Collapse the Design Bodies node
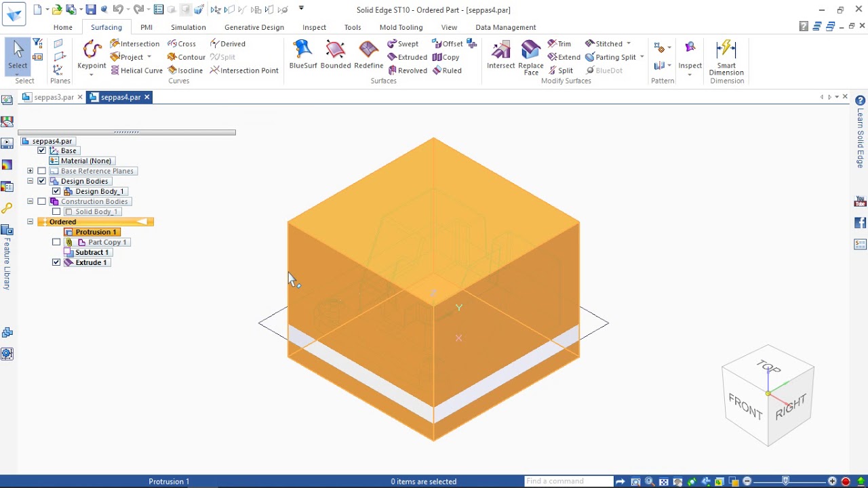The image size is (868, 488). pyautogui.click(x=30, y=181)
